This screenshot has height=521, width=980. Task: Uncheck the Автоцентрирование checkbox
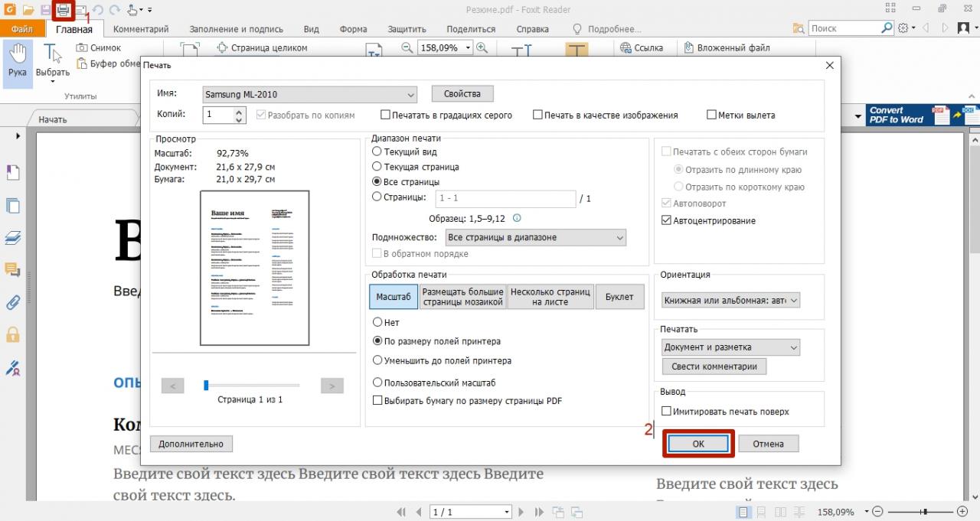pos(666,221)
